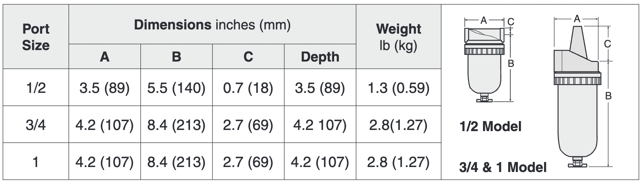The image size is (644, 185).
Task: Select the 1 port size row label
Action: coord(36,162)
